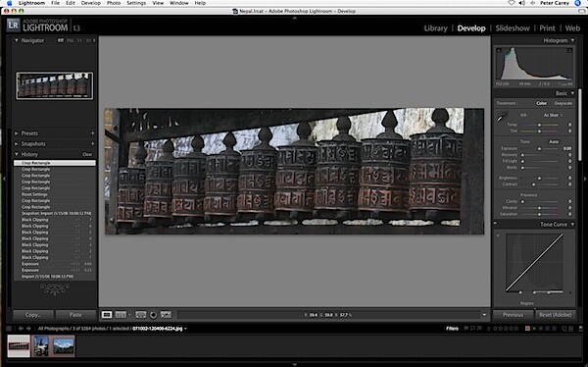588x367 pixels.
Task: Click the Copy... button
Action: (33, 315)
